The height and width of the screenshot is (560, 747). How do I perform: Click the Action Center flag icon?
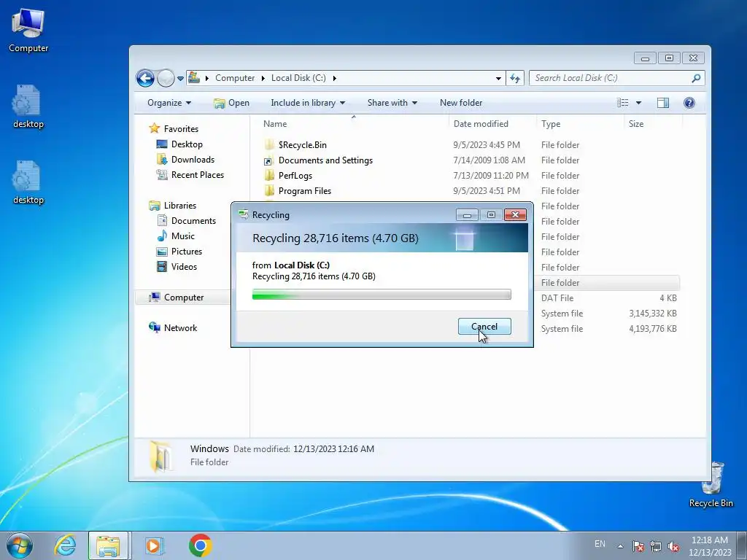coord(638,546)
